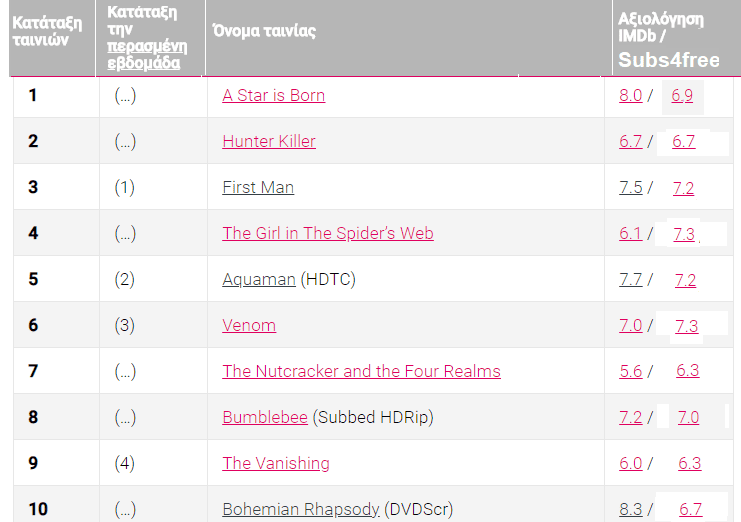The width and height of the screenshot is (741, 522).
Task: Open The Nutcracker and the Four Realms
Action: coord(361,372)
